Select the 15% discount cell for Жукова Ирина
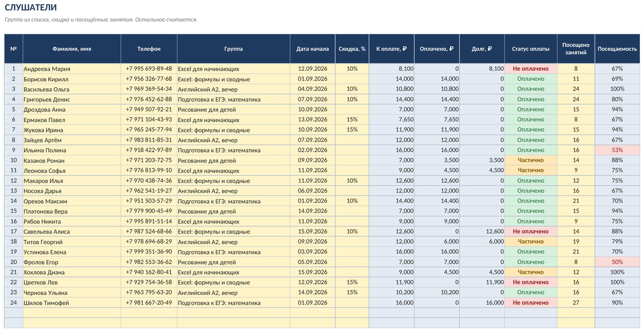The height and width of the screenshot is (332, 644). [352, 130]
